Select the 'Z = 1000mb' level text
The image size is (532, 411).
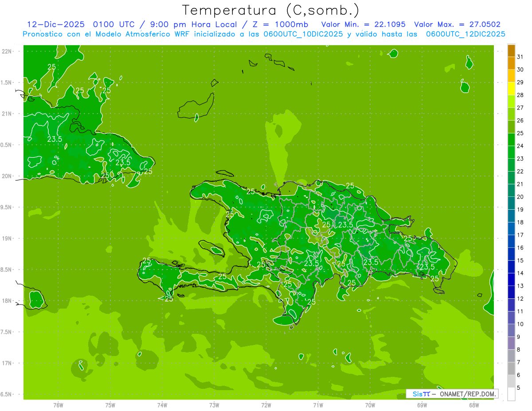[281, 24]
